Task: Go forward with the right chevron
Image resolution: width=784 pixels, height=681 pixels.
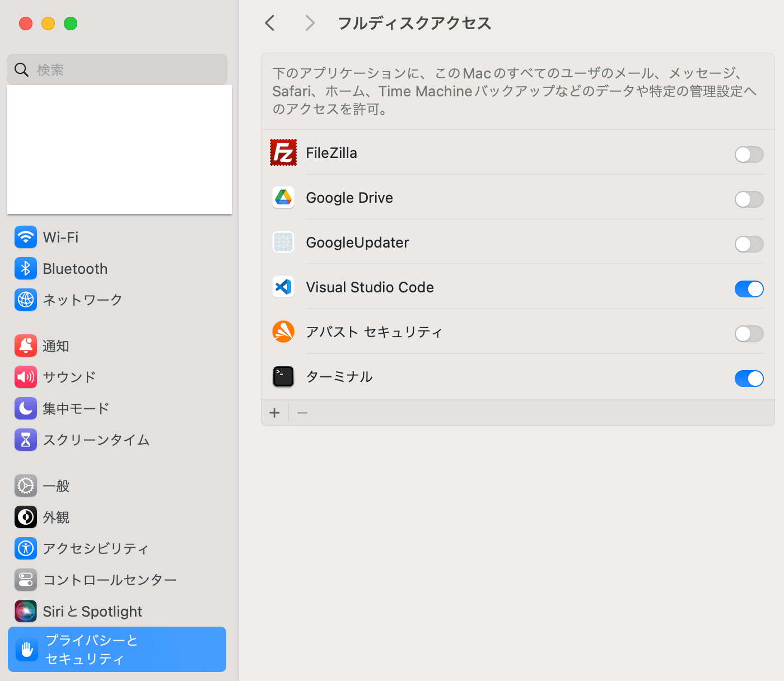Action: (x=310, y=23)
